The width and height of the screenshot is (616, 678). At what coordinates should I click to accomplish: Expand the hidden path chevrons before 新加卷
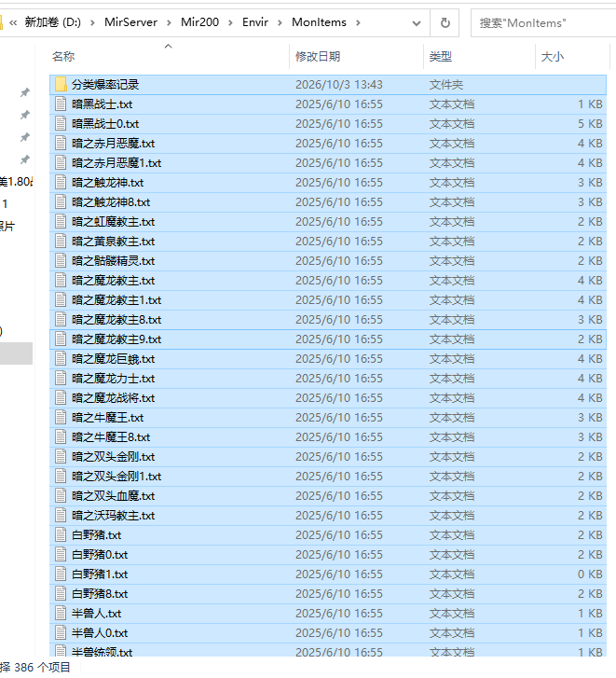pyautogui.click(x=13, y=22)
